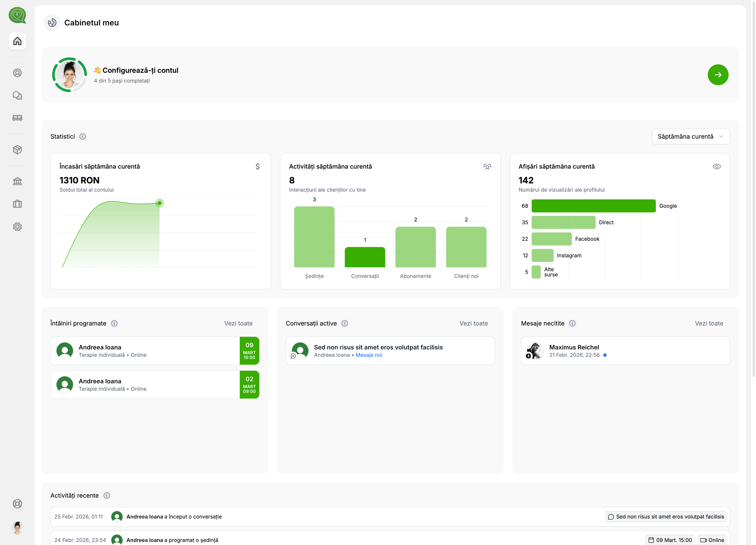Open the conversations chat icon in sidebar
This screenshot has height=545, width=756.
[17, 96]
